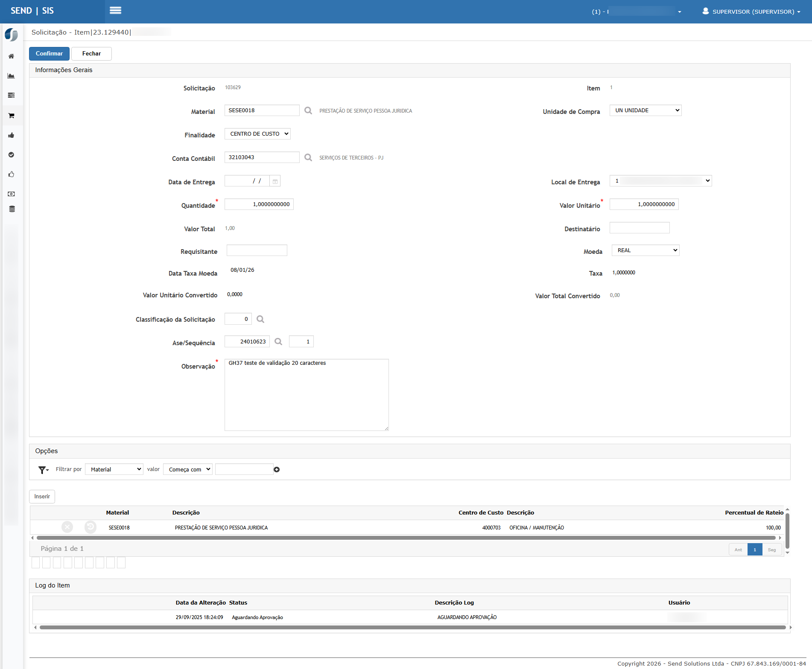Open the SUPERVISOR user menu
This screenshot has width=812, height=669.
751,12
